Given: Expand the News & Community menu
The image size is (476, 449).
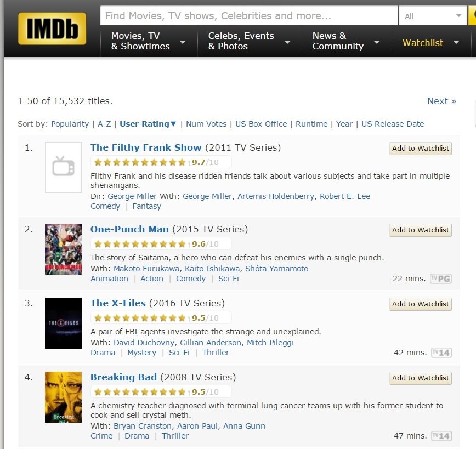Looking at the screenshot, I should click(x=346, y=41).
